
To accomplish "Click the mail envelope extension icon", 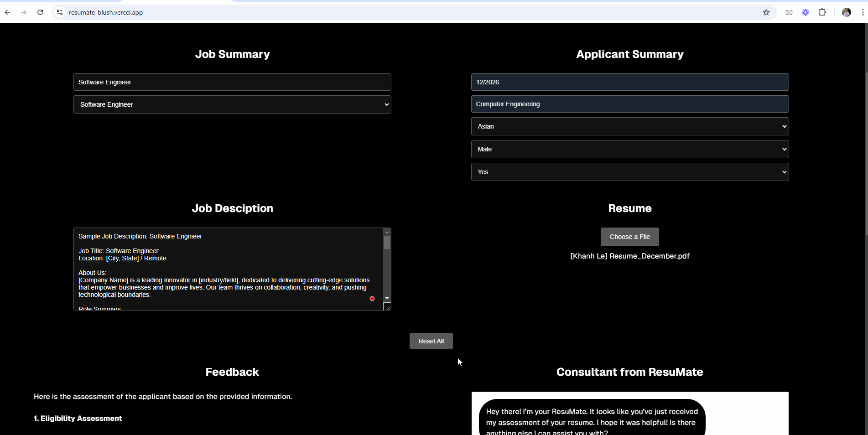I will pyautogui.click(x=789, y=12).
